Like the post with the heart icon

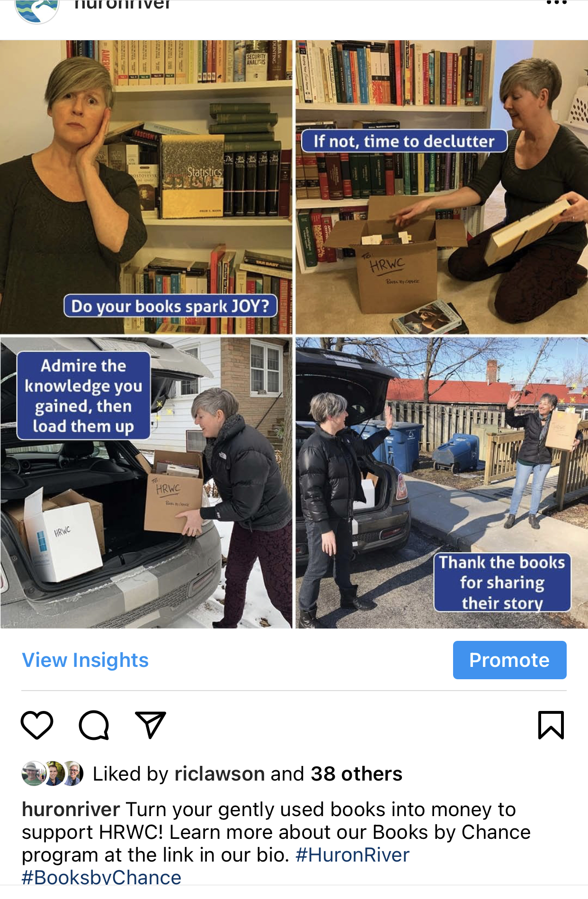coord(37,725)
